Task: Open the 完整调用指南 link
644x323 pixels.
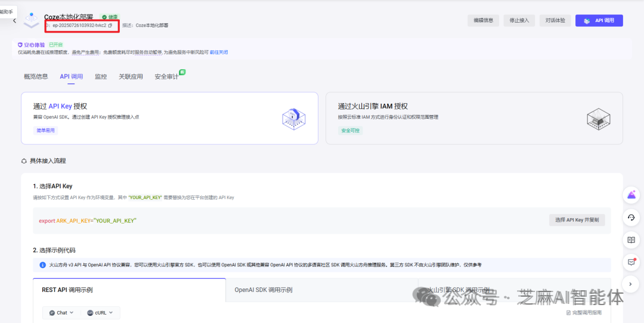Action: [584, 313]
